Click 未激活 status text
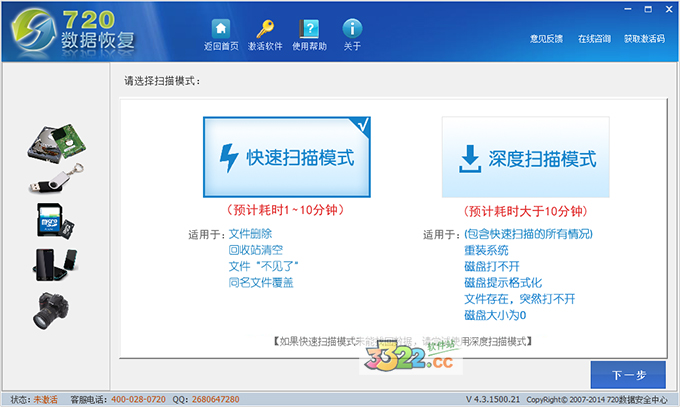 (x=46, y=399)
